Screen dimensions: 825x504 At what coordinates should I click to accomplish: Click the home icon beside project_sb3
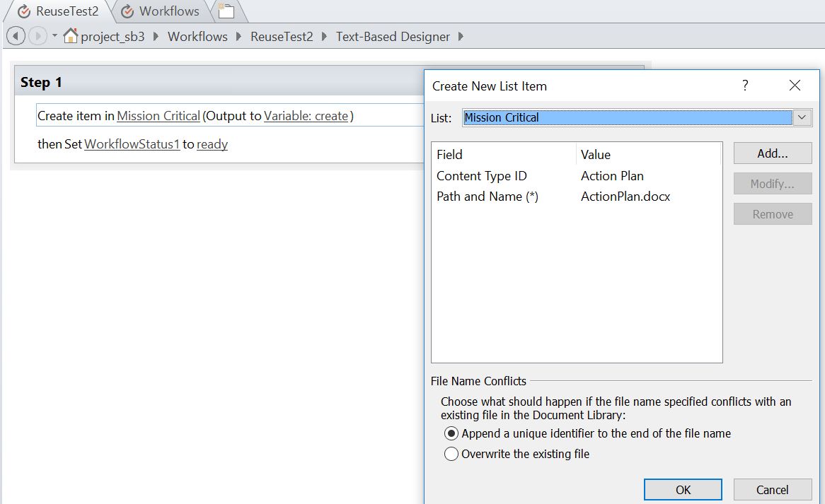[70, 36]
